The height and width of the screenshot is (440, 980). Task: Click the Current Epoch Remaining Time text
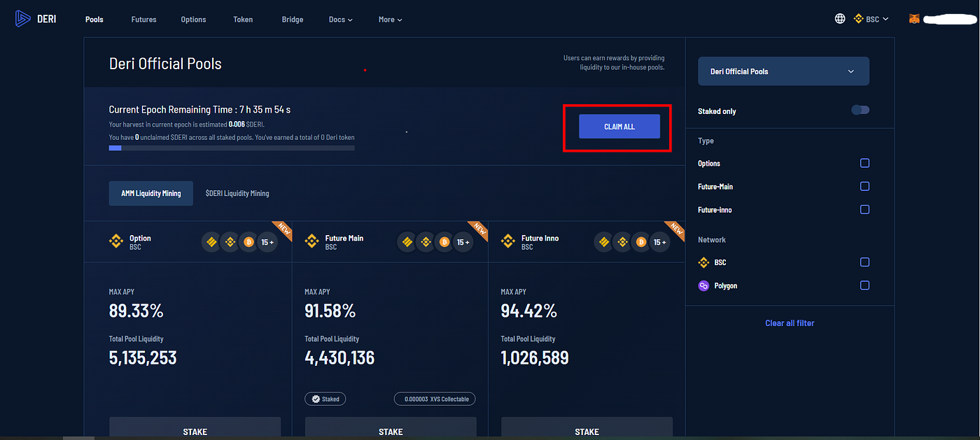tap(199, 110)
